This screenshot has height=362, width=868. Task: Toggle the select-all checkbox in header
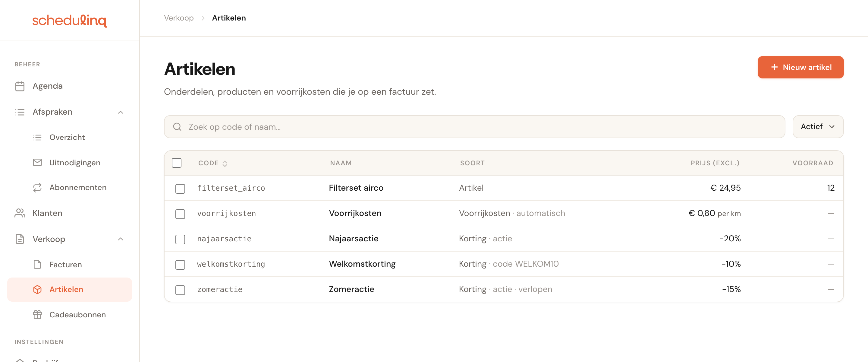(x=177, y=163)
